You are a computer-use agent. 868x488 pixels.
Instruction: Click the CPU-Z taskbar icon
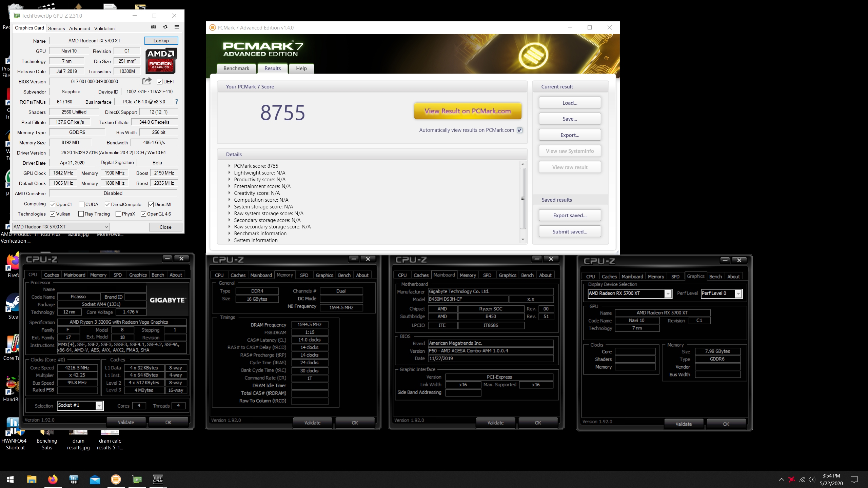(x=158, y=480)
